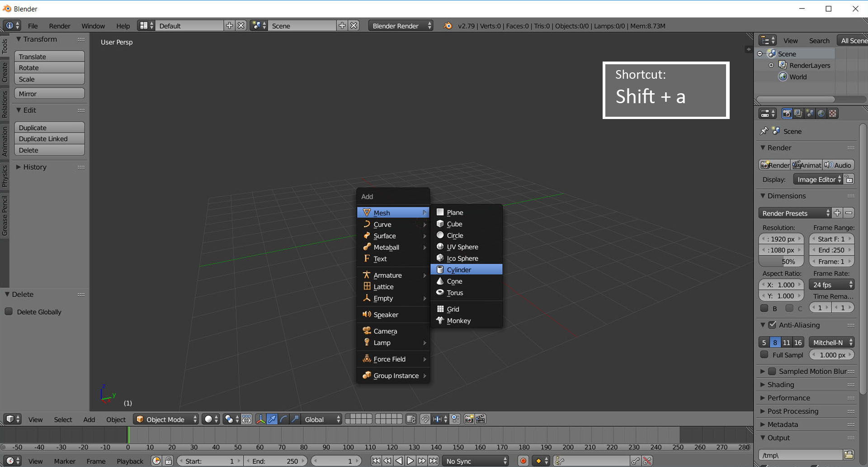868x467 pixels.
Task: Click the OpenGL render animation clapper icon
Action: (481, 419)
